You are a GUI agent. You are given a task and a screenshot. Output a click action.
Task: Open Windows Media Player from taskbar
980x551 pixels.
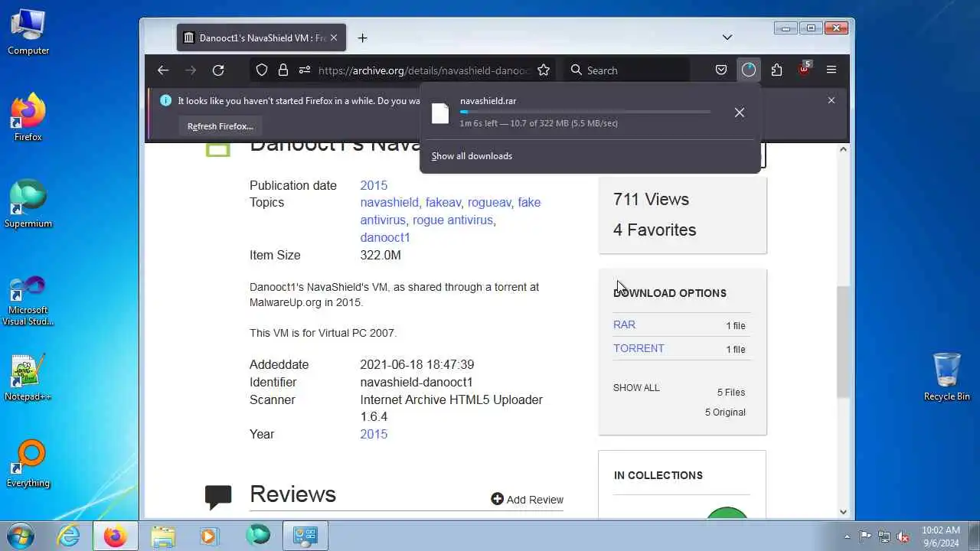coord(208,536)
